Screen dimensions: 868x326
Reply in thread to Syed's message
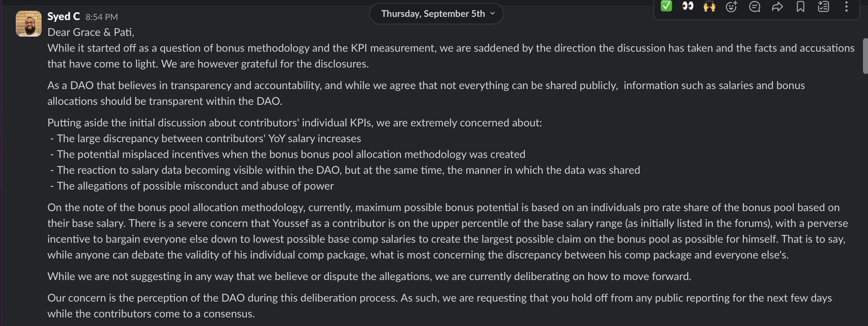[754, 6]
